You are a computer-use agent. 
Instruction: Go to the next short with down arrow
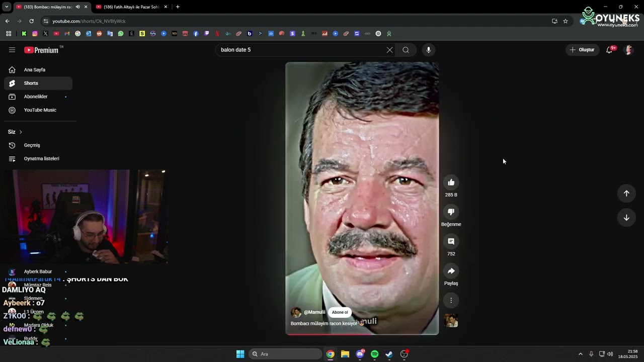tap(626, 218)
